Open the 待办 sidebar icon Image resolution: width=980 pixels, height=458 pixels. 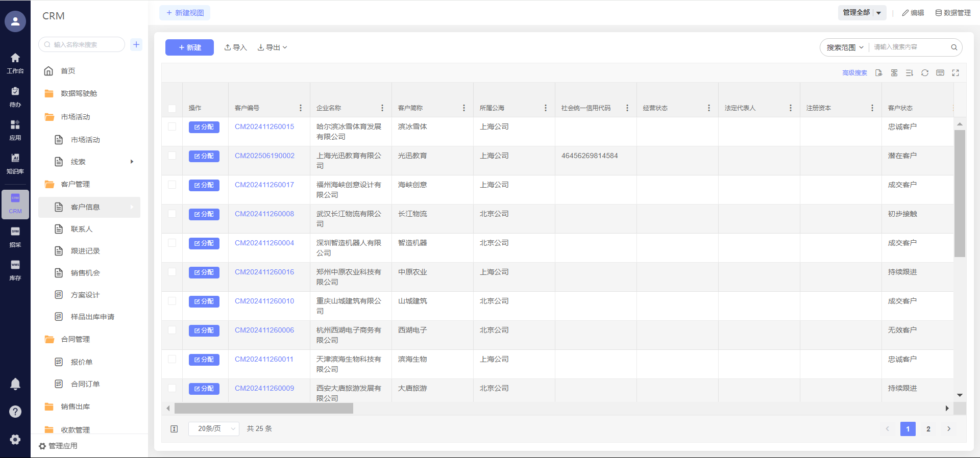15,96
